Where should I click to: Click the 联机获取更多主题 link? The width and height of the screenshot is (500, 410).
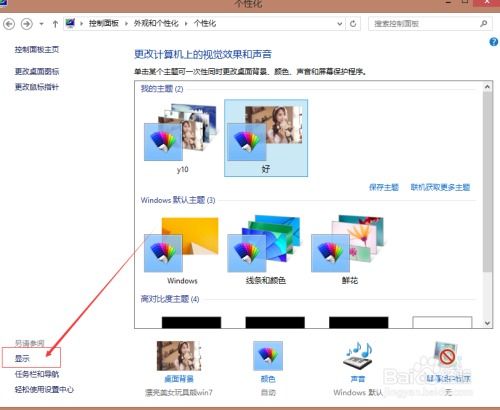[x=440, y=187]
